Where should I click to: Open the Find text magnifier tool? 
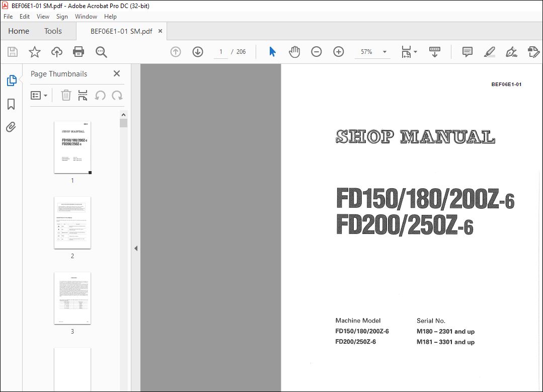tap(101, 52)
